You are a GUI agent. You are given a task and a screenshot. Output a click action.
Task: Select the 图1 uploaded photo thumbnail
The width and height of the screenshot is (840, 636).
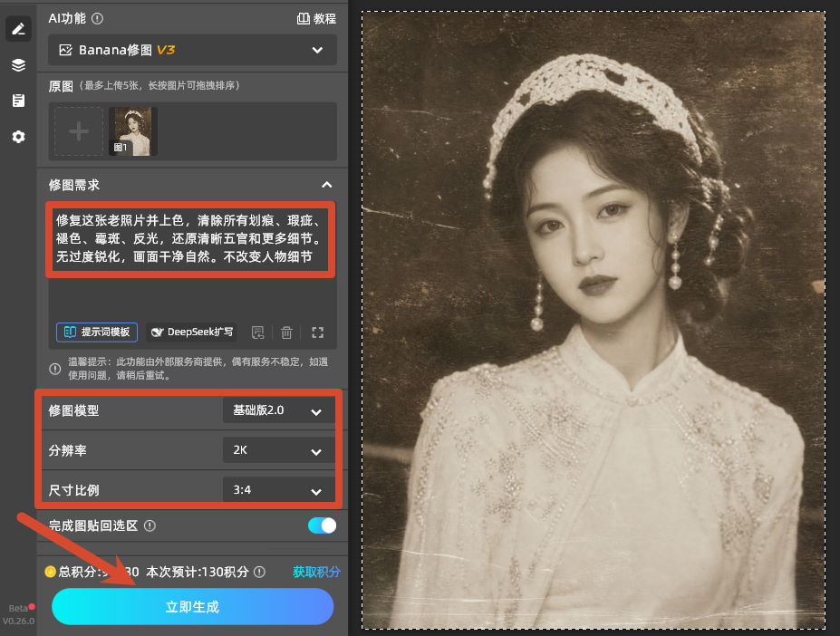click(133, 131)
